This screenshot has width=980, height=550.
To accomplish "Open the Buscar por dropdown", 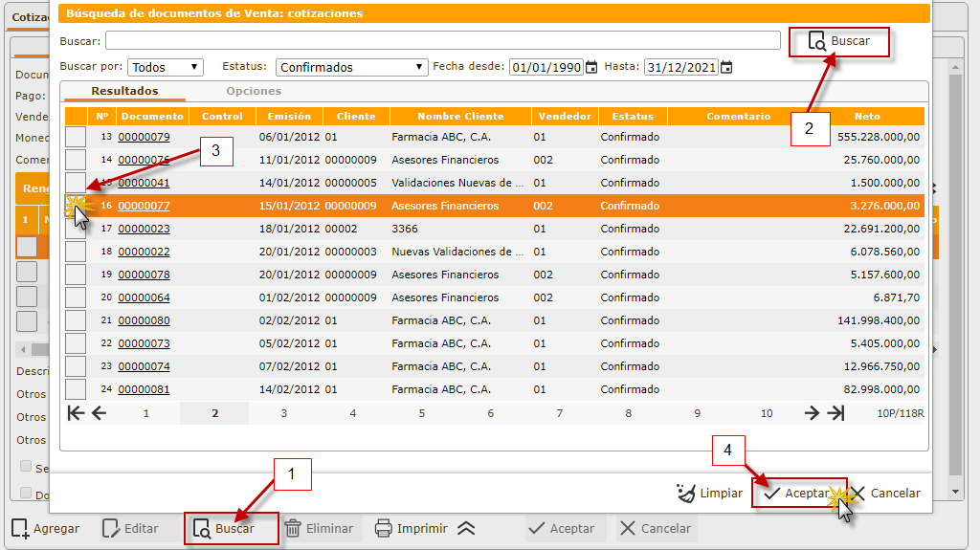I will pyautogui.click(x=166, y=68).
